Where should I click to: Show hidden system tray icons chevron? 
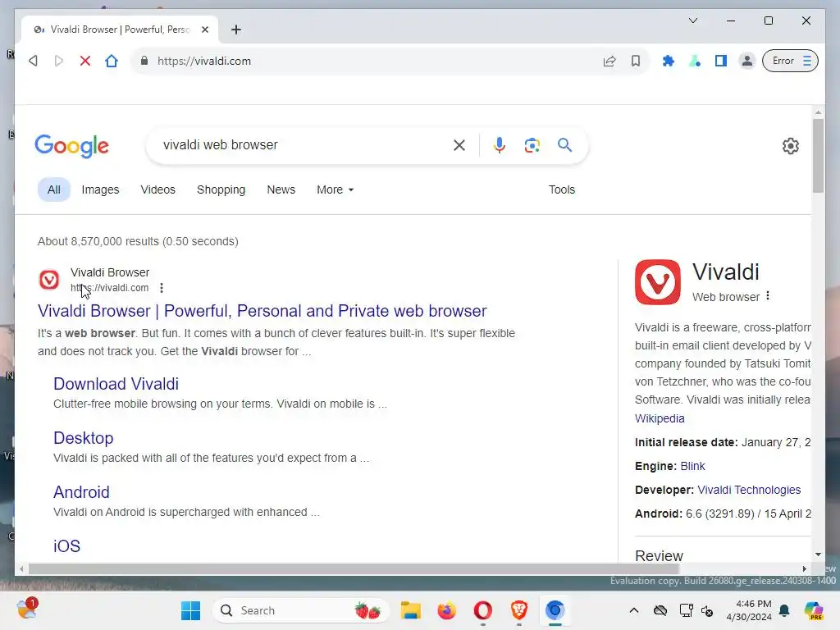(634, 610)
